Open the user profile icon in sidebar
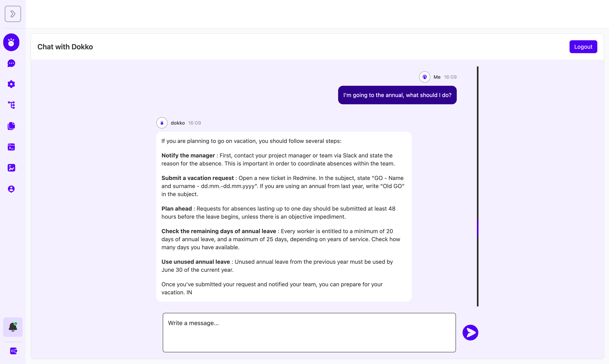 [x=11, y=189]
